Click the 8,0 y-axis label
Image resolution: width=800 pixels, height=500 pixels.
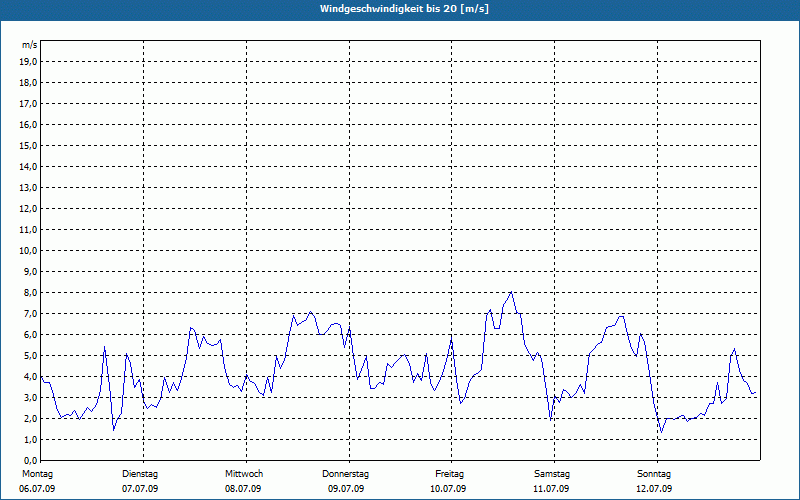(31, 293)
